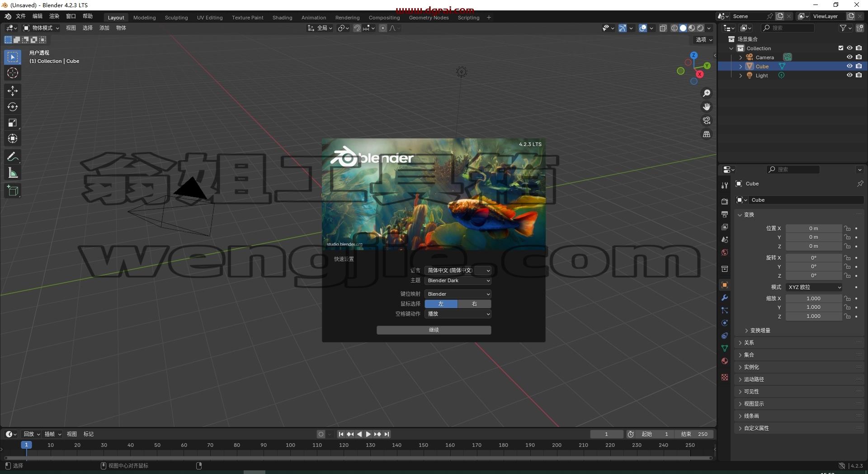
Task: Open the Render properties tab icon
Action: (x=725, y=201)
